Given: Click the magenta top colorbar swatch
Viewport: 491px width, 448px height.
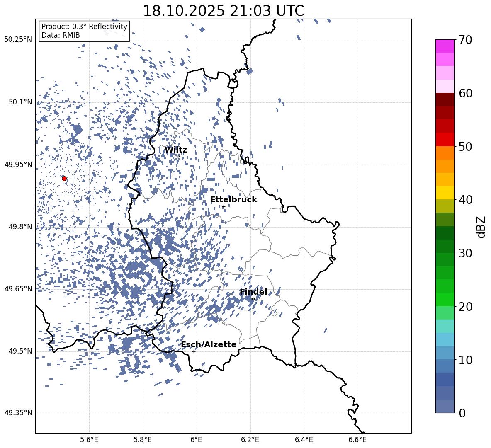Looking at the screenshot, I should [445, 46].
